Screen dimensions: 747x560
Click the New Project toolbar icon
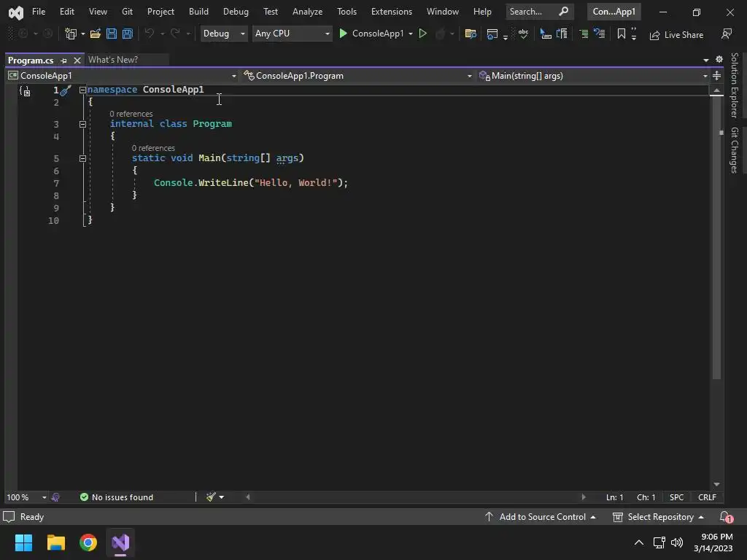coord(71,34)
